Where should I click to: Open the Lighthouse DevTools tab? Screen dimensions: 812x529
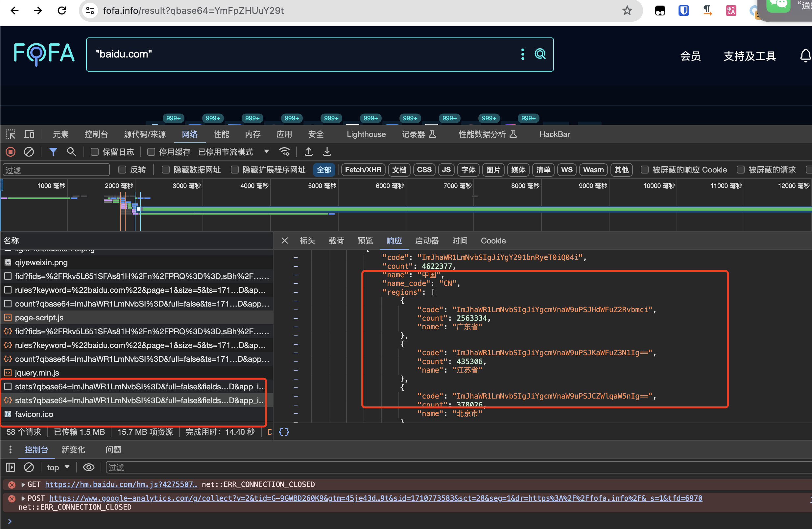coord(366,134)
